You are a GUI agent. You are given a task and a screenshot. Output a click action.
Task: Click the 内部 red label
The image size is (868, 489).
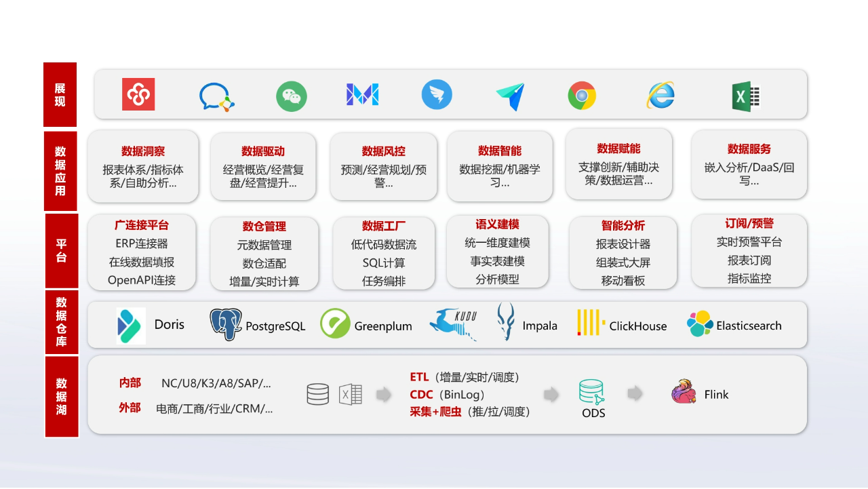(130, 383)
